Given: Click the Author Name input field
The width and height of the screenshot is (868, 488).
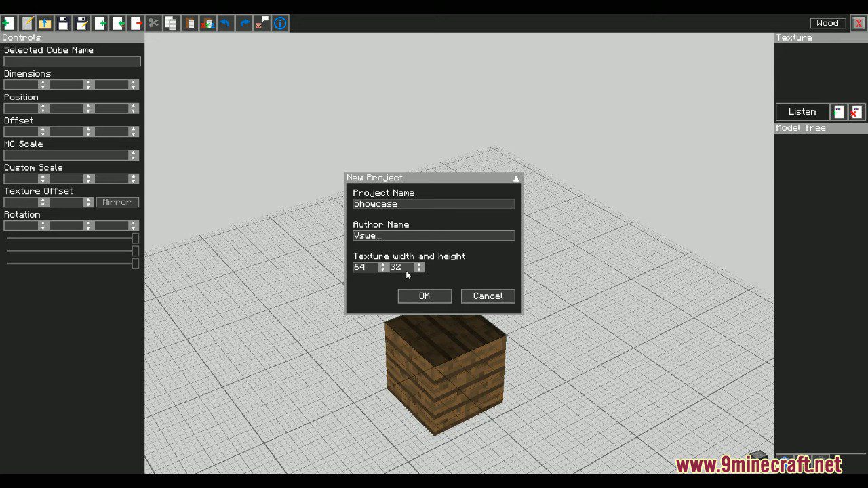Looking at the screenshot, I should (x=434, y=236).
